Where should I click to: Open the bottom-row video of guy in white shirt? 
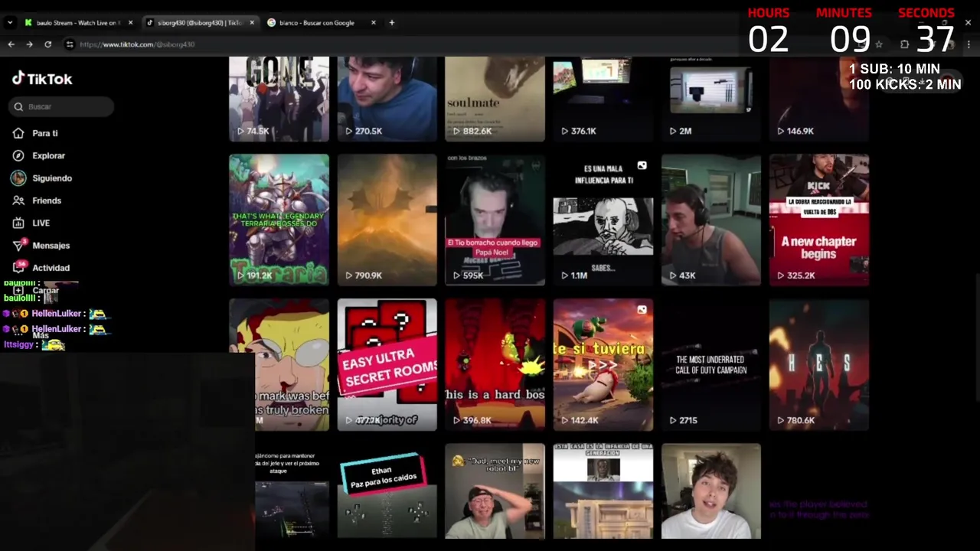(x=711, y=491)
